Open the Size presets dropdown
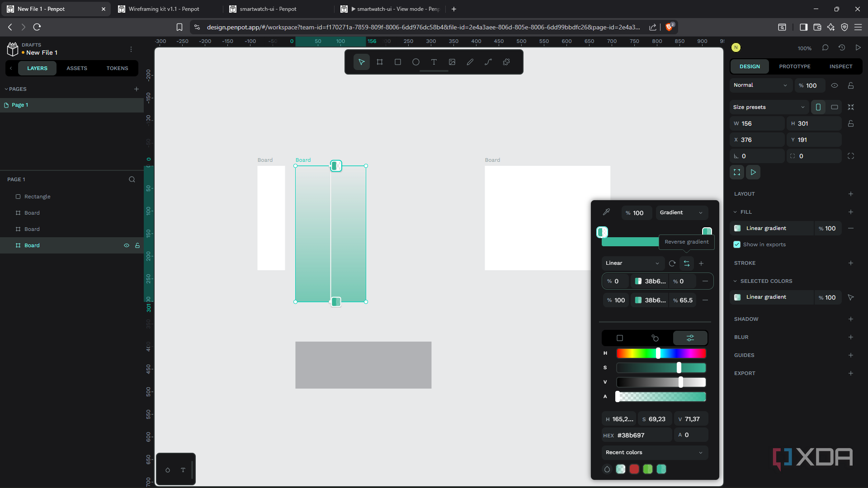This screenshot has height=488, width=868. click(769, 107)
